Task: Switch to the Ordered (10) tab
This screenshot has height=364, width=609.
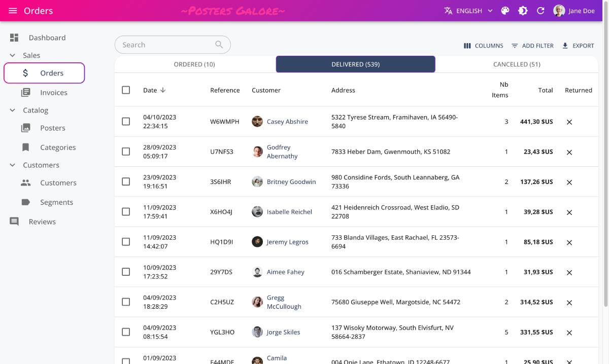Action: [x=194, y=64]
